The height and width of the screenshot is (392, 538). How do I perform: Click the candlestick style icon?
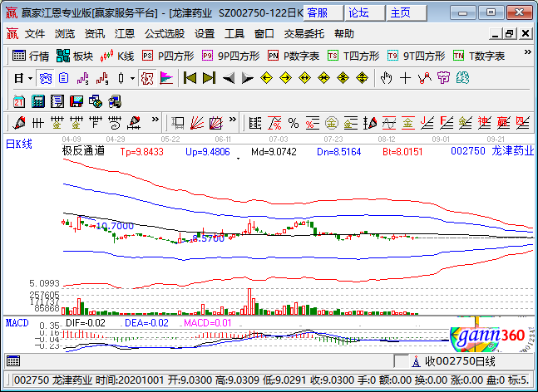121,78
